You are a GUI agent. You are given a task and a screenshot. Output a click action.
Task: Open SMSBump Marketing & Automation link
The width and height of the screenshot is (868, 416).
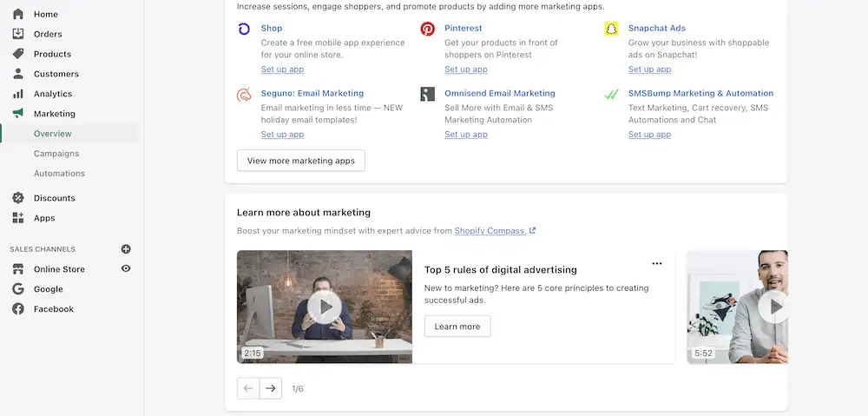pyautogui.click(x=700, y=94)
